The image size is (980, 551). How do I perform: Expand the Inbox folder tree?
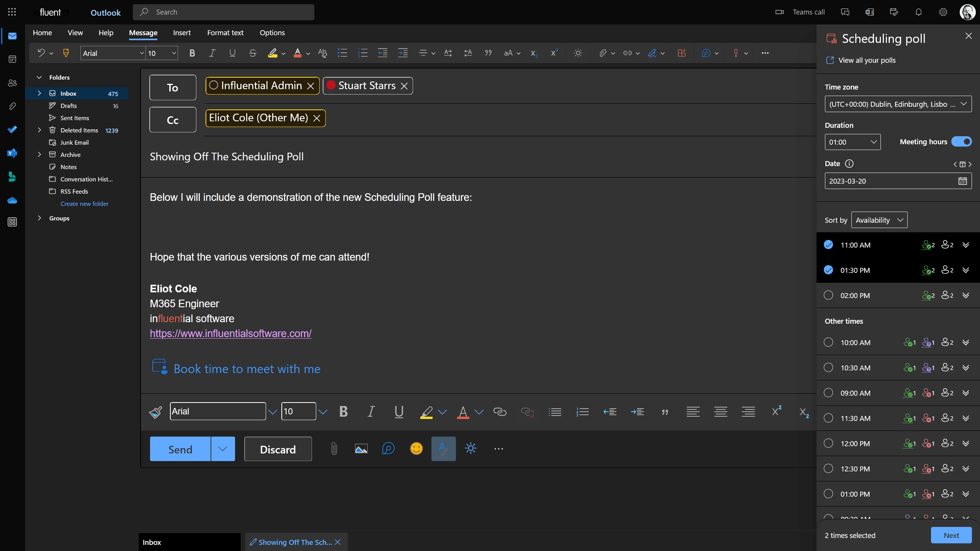[39, 93]
